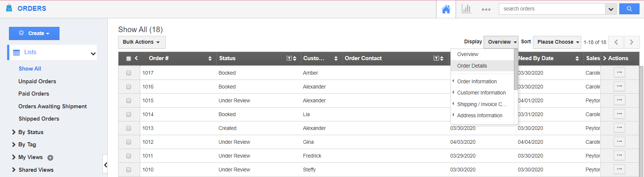644x177 pixels.
Task: Add a new view with the My Views plus icon
Action: (50, 158)
